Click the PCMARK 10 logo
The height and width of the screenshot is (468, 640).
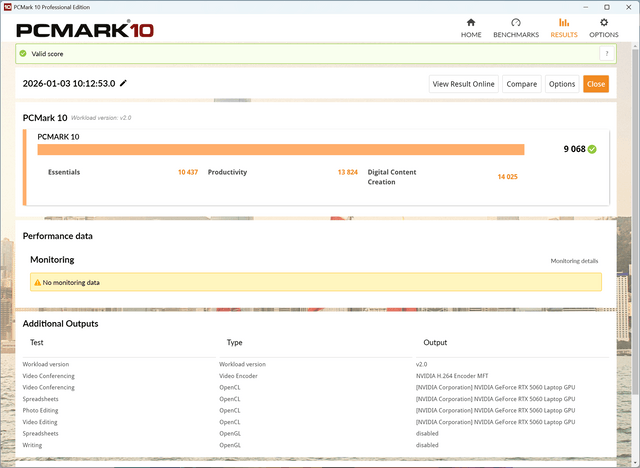pyautogui.click(x=85, y=30)
